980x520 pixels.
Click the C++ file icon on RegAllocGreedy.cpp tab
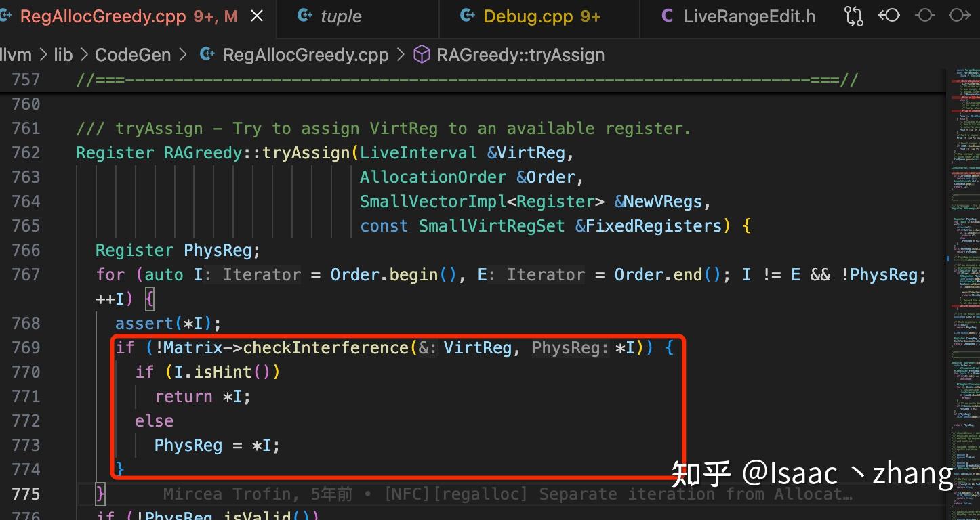point(7,15)
